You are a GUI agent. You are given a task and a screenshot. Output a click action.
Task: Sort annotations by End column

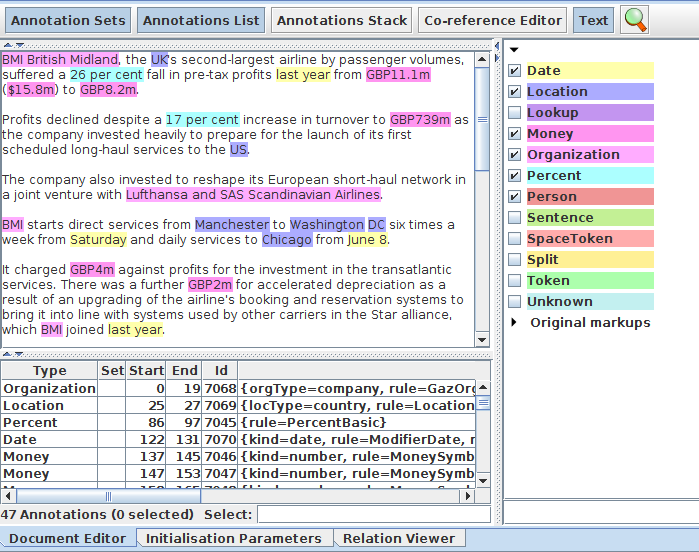click(x=184, y=370)
